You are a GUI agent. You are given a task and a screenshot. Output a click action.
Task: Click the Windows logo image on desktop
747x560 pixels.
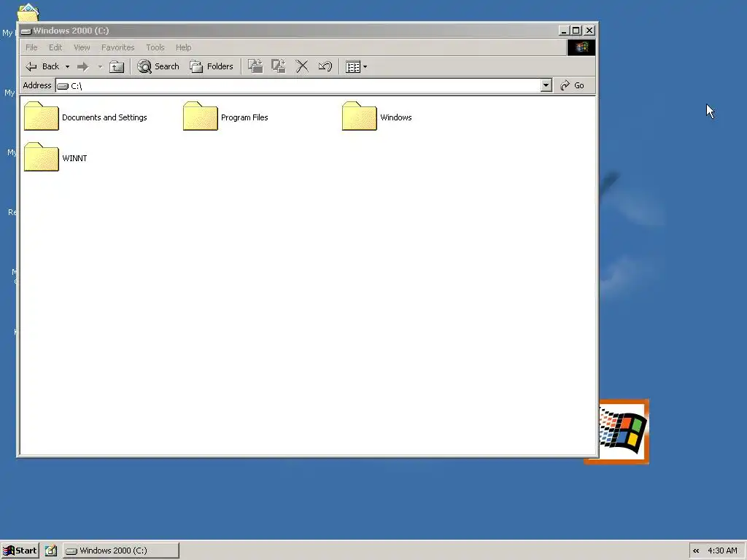click(624, 432)
